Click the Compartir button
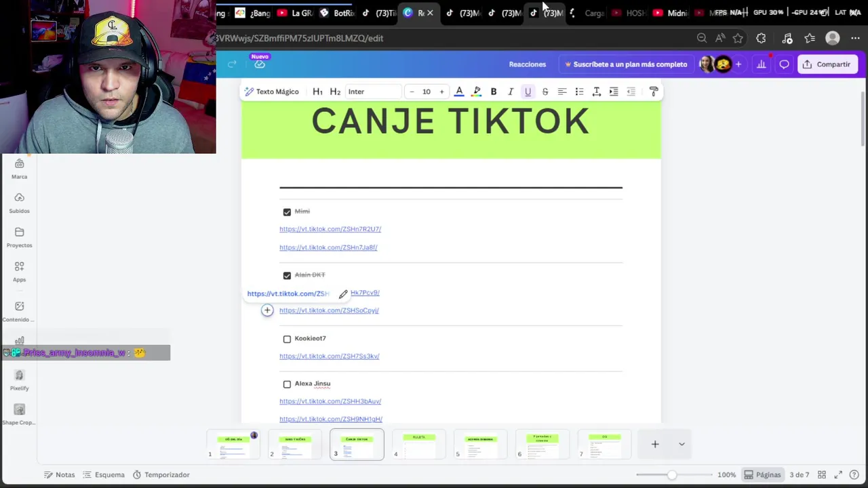 tap(826, 64)
